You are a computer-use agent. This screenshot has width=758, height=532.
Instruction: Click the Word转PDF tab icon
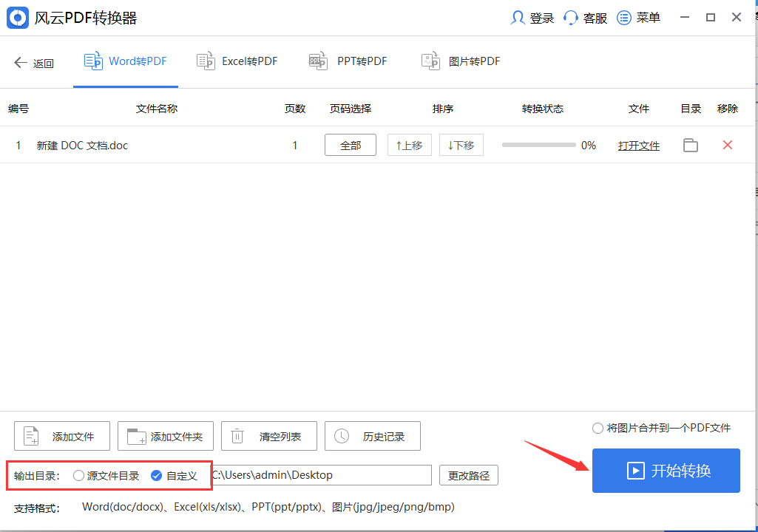point(94,61)
